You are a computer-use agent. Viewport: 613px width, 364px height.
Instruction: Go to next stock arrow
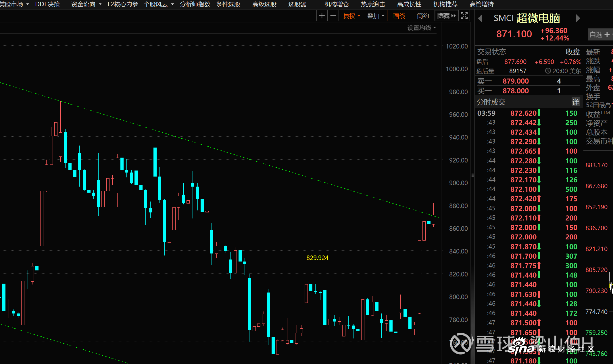[578, 18]
